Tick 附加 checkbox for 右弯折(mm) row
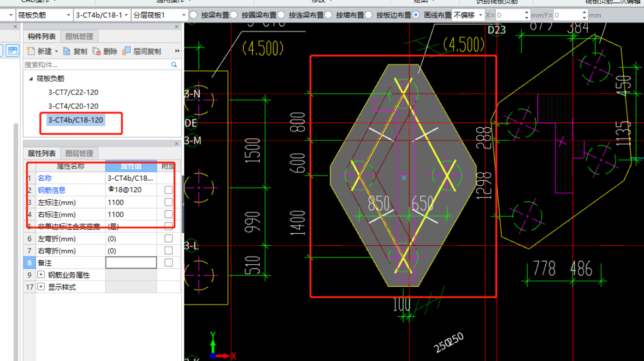 [x=169, y=250]
